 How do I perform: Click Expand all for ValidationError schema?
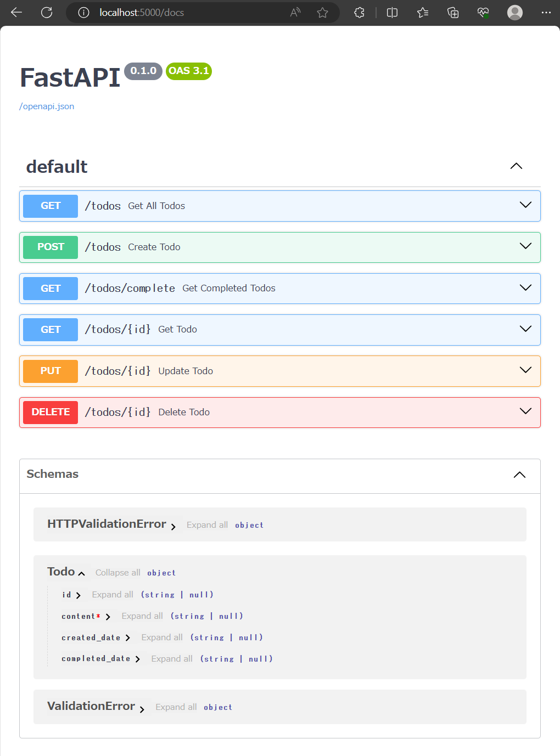pos(176,707)
